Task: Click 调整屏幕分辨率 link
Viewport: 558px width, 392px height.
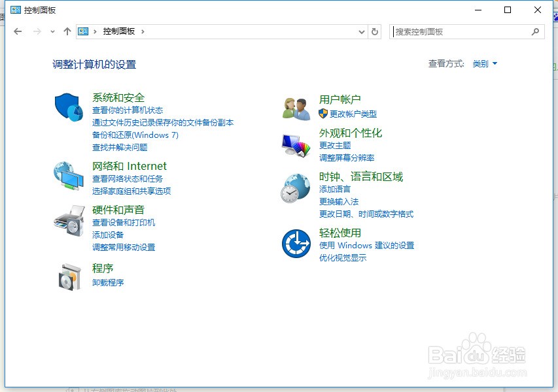Action: pos(347,158)
